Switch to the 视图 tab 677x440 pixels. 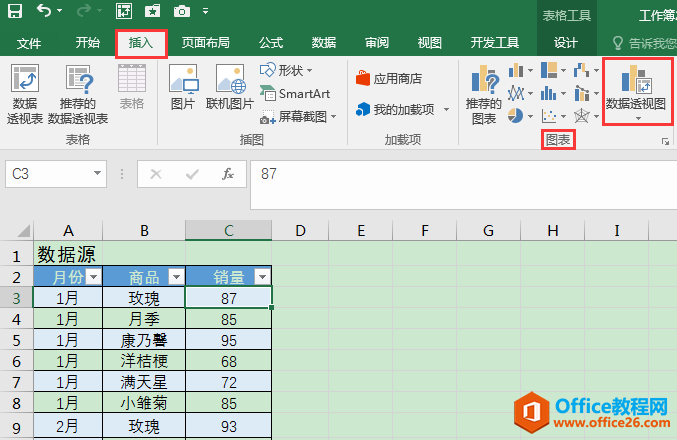430,43
